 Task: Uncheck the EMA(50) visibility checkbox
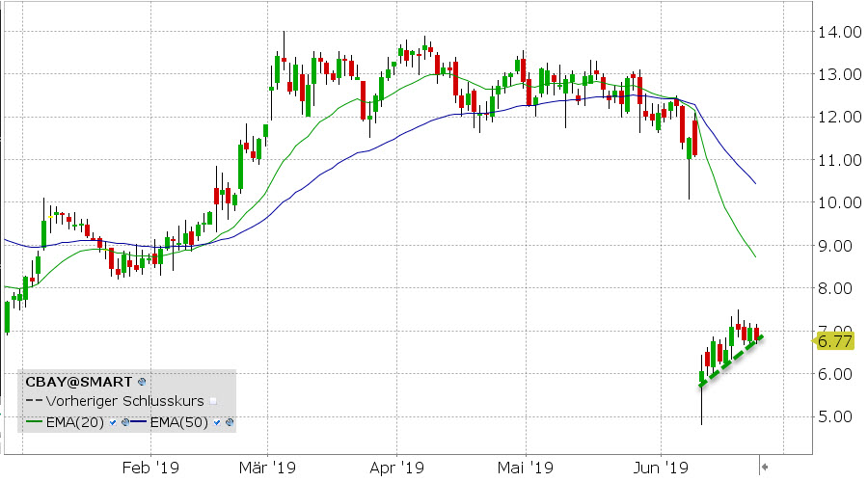(x=216, y=422)
